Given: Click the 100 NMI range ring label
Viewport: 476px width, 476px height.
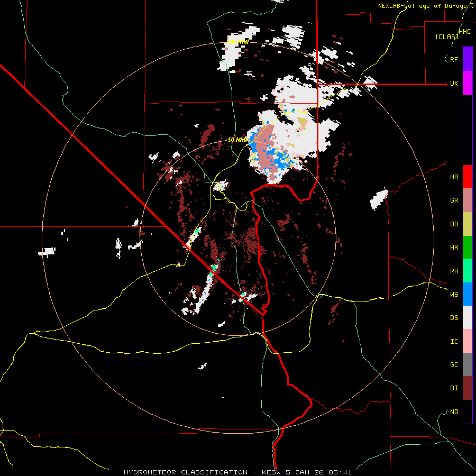Looking at the screenshot, I should click(237, 42).
